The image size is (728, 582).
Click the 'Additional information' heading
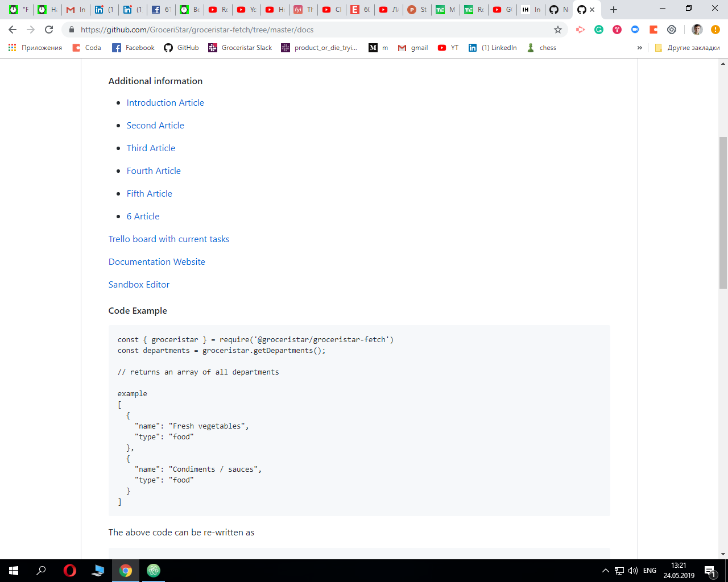tap(155, 81)
